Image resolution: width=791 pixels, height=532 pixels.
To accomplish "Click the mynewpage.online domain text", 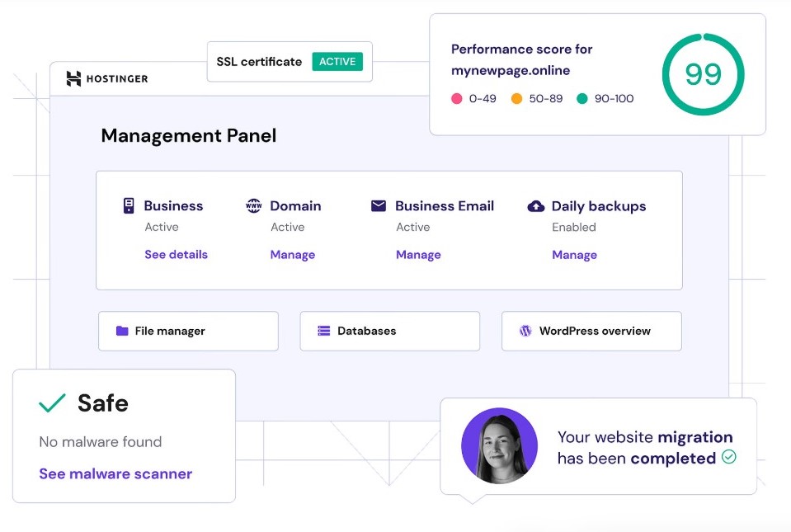I will point(511,71).
